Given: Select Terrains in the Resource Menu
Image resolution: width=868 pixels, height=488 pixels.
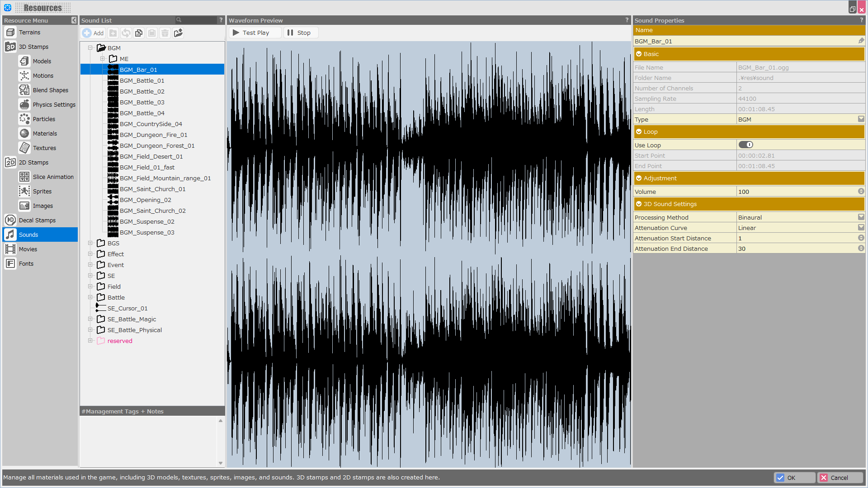Looking at the screenshot, I should coord(29,32).
